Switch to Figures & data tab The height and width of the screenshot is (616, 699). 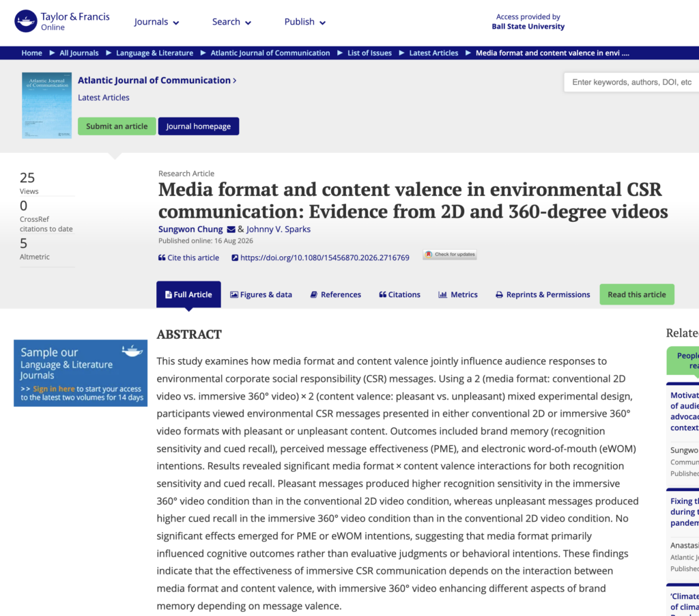[261, 294]
